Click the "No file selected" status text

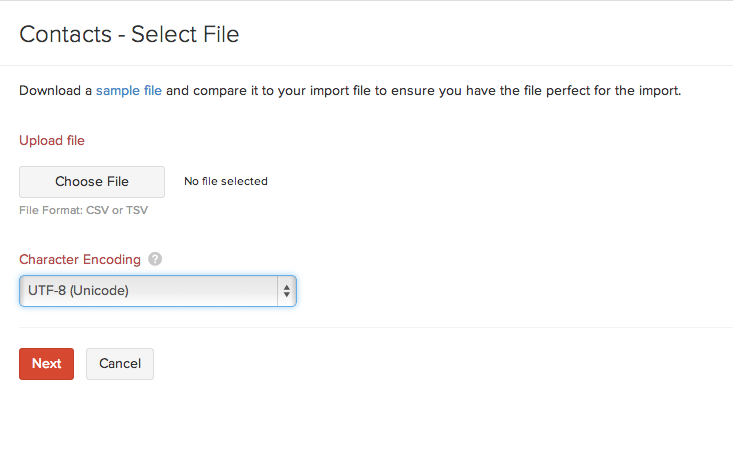[x=226, y=182]
